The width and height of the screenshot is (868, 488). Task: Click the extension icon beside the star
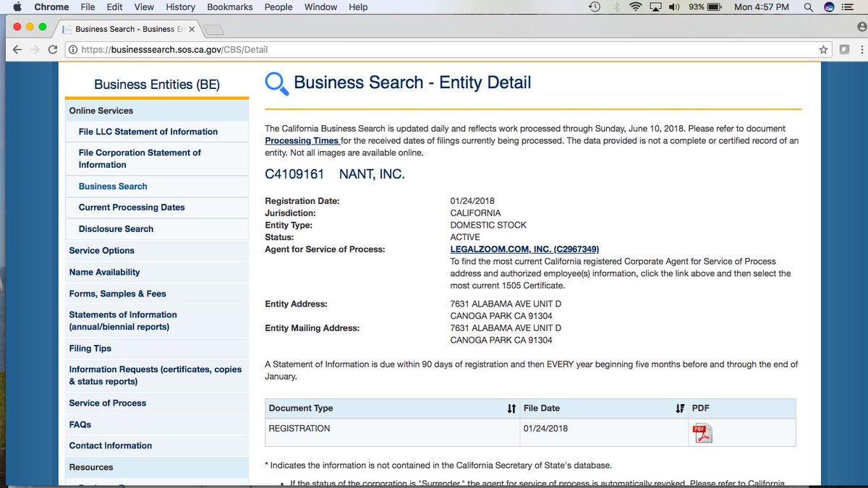843,50
